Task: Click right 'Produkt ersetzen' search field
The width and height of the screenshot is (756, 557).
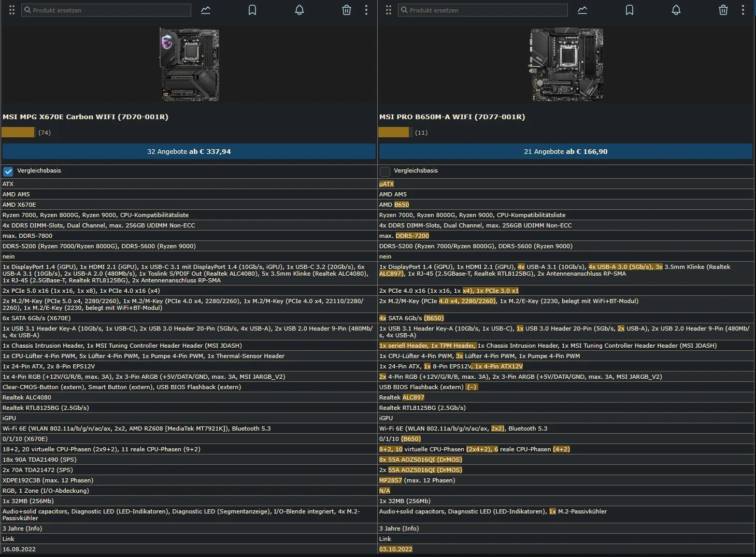Action: pyautogui.click(x=483, y=10)
